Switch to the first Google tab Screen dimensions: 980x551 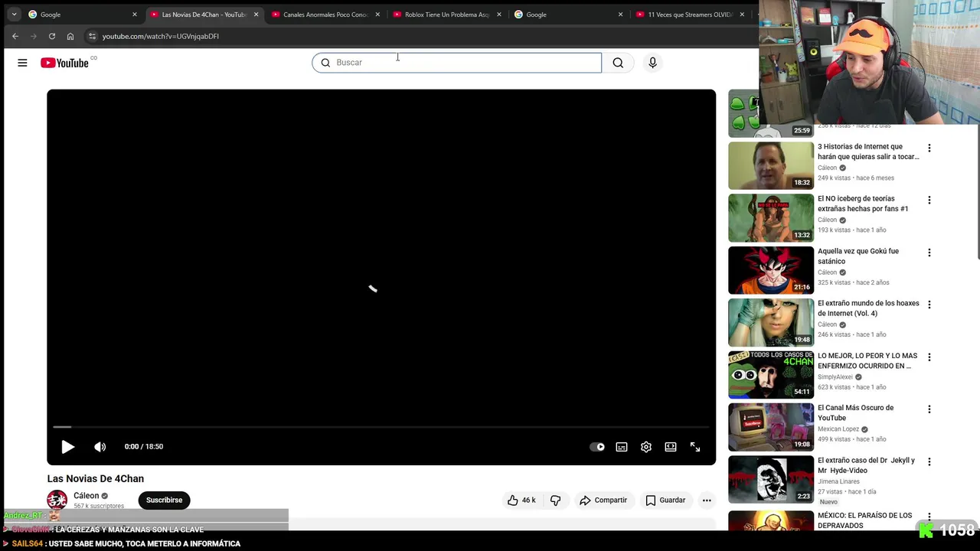click(80, 15)
